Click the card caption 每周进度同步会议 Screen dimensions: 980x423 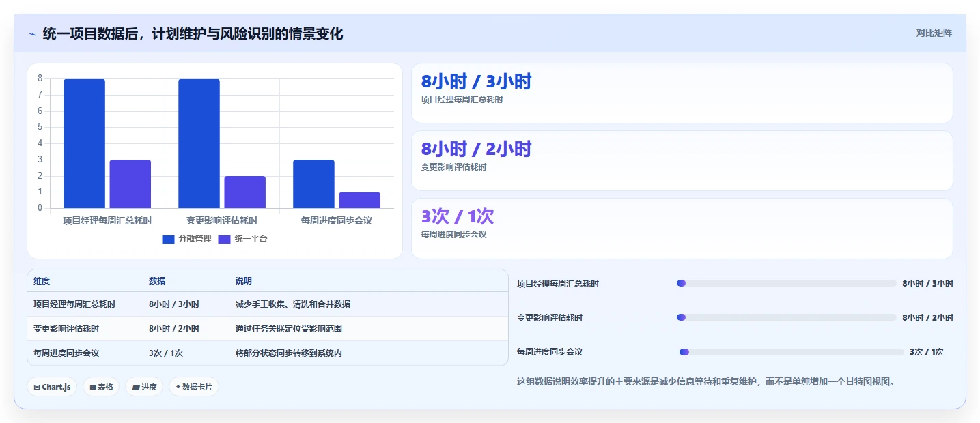coord(454,235)
